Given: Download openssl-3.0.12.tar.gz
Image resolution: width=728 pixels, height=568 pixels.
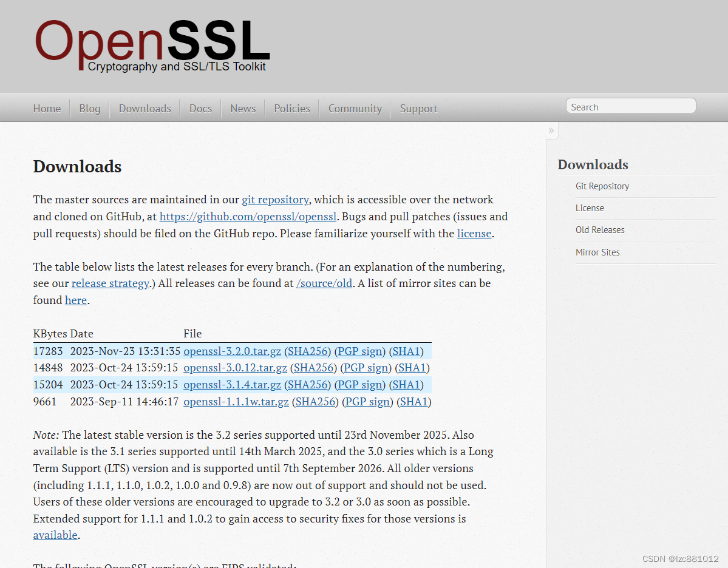Looking at the screenshot, I should coord(235,368).
